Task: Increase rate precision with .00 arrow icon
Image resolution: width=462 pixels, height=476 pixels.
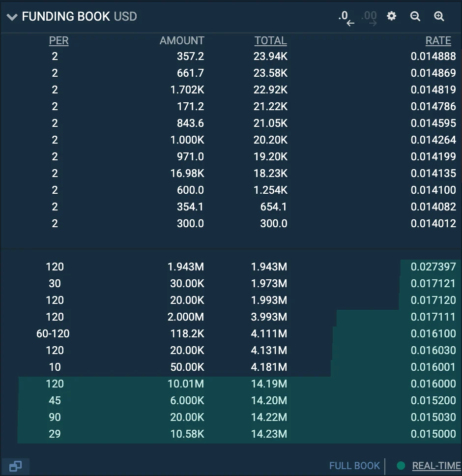Action: (369, 18)
